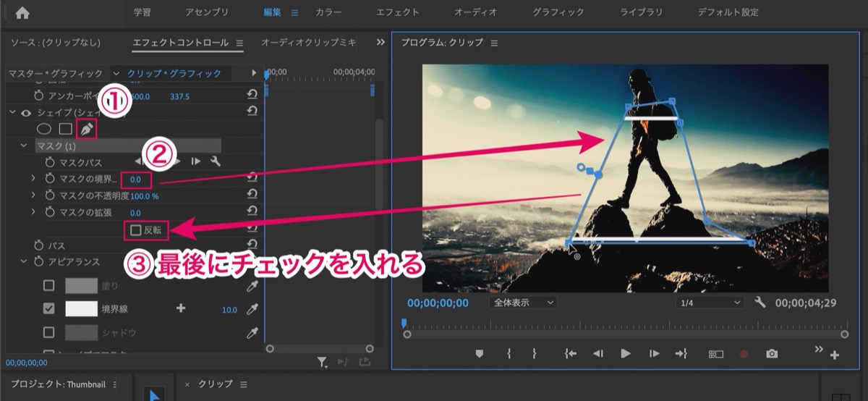Reset the Mask Expansion (マスクの拡張) value

tap(252, 212)
